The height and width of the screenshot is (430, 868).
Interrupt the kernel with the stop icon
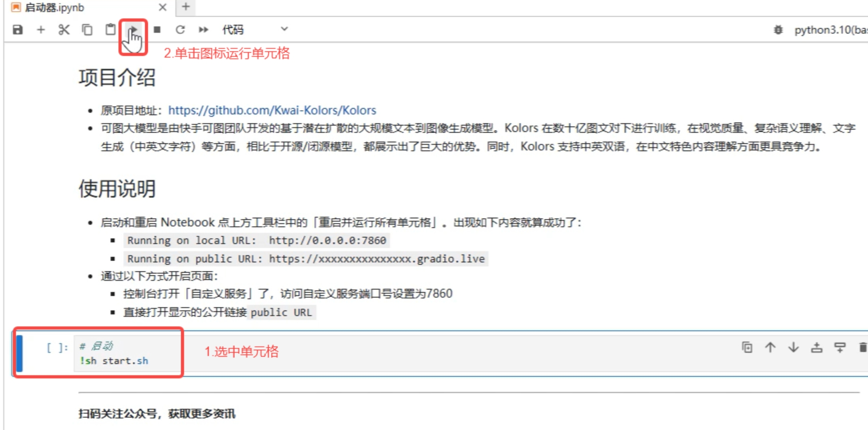[x=157, y=30]
